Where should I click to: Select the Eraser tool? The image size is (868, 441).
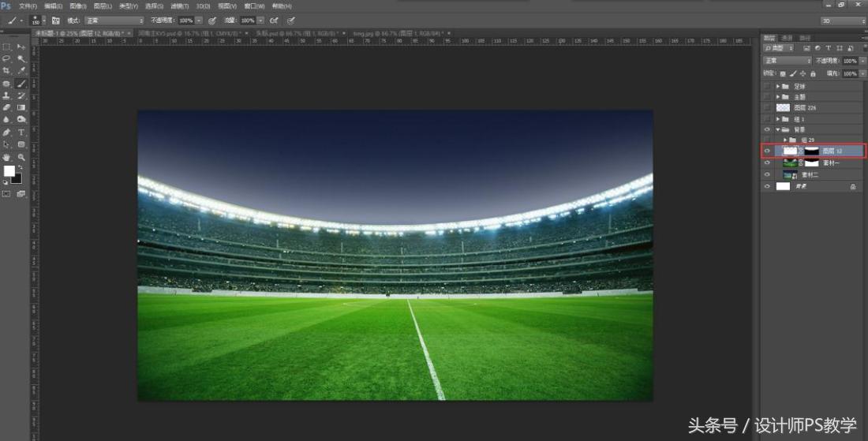(x=6, y=108)
